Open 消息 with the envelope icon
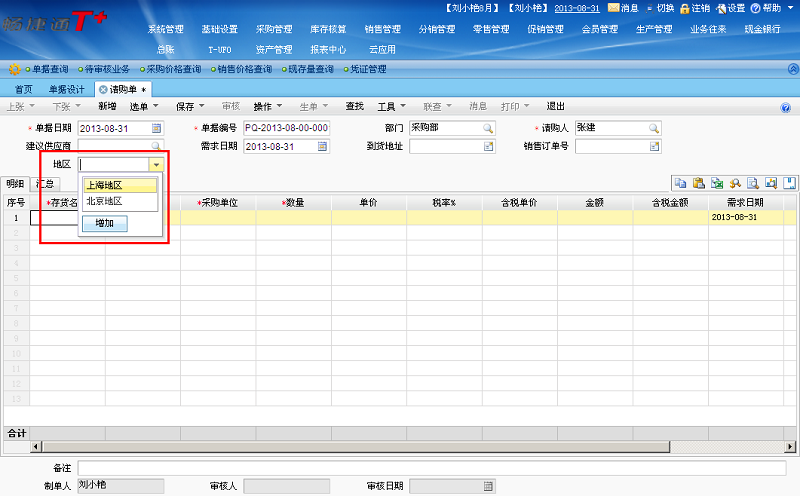Image resolution: width=800 pixels, height=496 pixels. (623, 8)
